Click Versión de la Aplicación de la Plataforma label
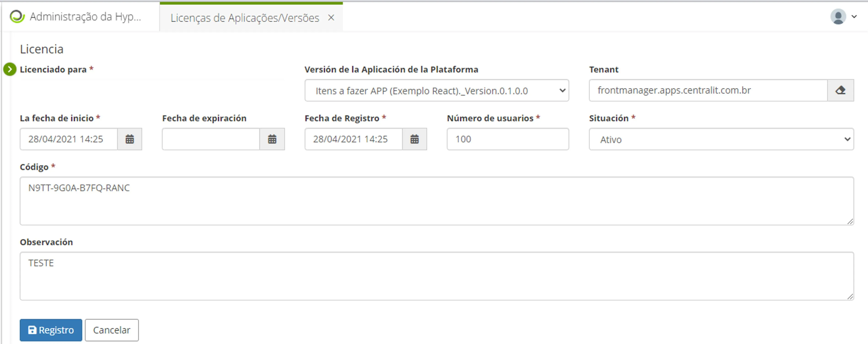This screenshot has width=868, height=344. pos(392,69)
